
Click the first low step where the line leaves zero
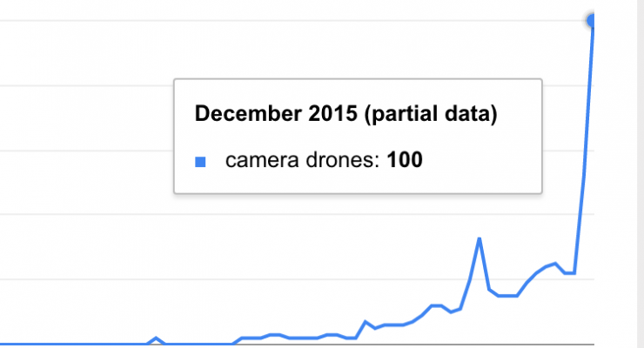(252, 338)
